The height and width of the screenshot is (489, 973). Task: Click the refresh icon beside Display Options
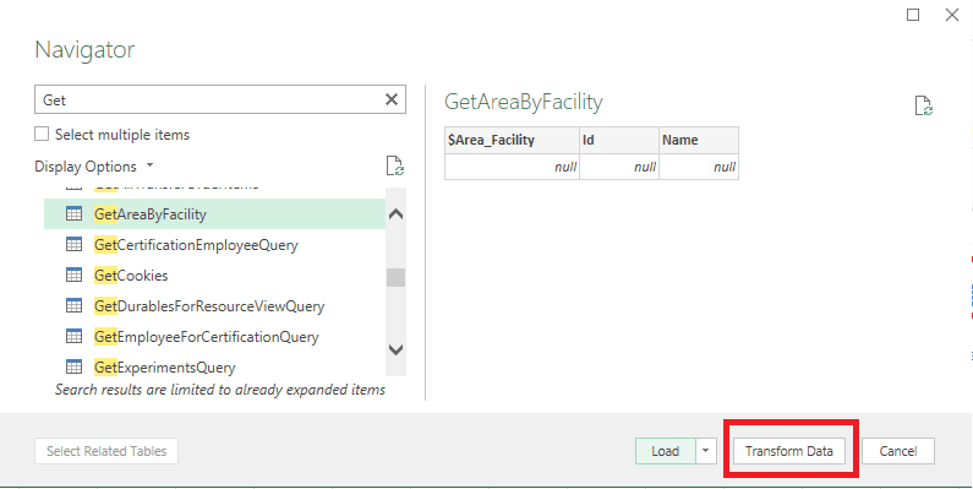pyautogui.click(x=395, y=166)
